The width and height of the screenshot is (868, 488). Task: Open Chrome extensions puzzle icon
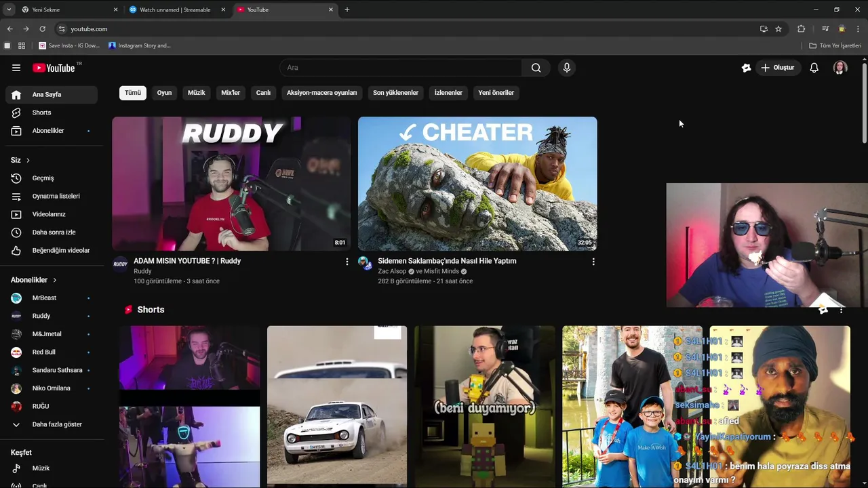pos(801,29)
